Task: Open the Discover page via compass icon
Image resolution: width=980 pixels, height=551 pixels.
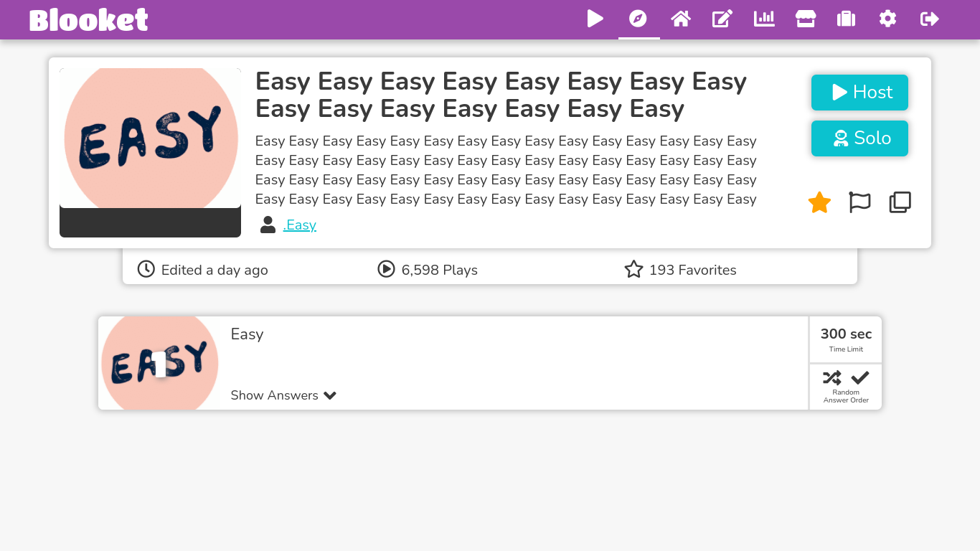Action: pos(638,19)
